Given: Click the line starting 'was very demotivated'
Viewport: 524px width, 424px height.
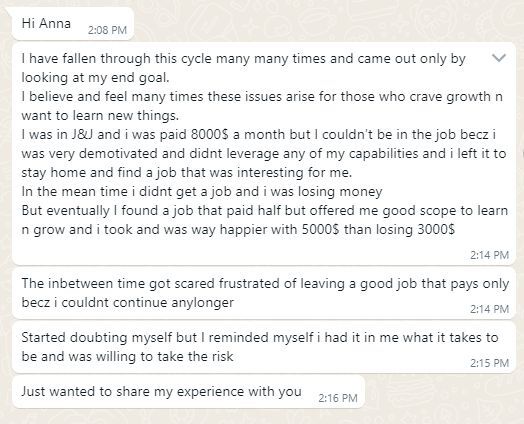Looking at the screenshot, I should tap(264, 154).
